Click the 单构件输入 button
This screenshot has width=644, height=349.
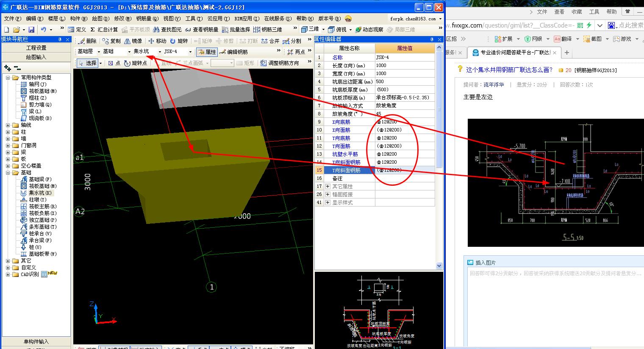(x=36, y=341)
